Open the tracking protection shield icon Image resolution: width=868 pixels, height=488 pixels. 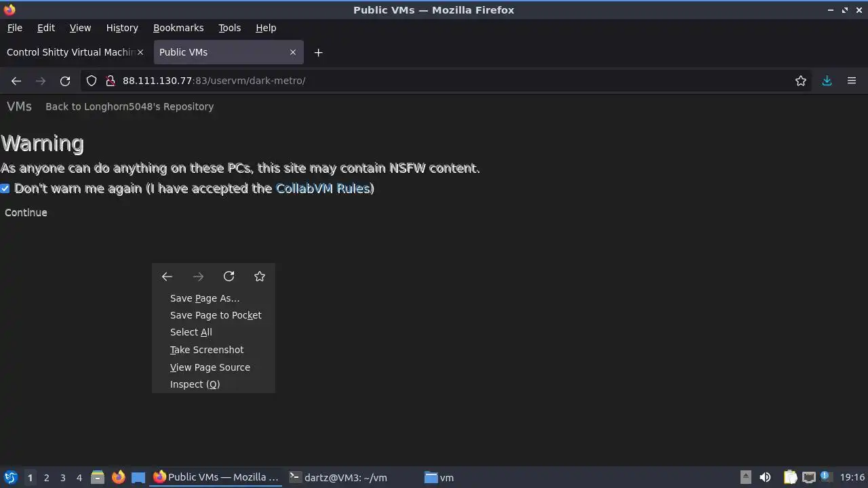pos(92,81)
